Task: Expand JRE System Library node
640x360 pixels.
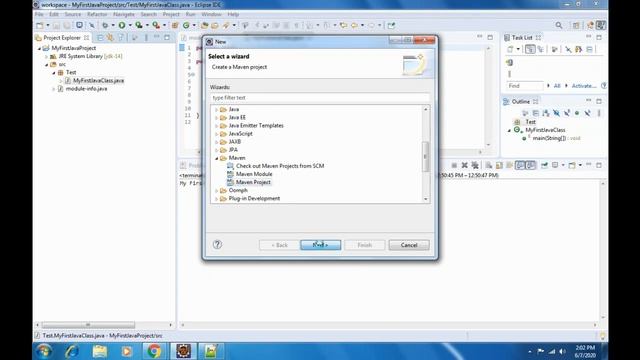Action: 46,56
